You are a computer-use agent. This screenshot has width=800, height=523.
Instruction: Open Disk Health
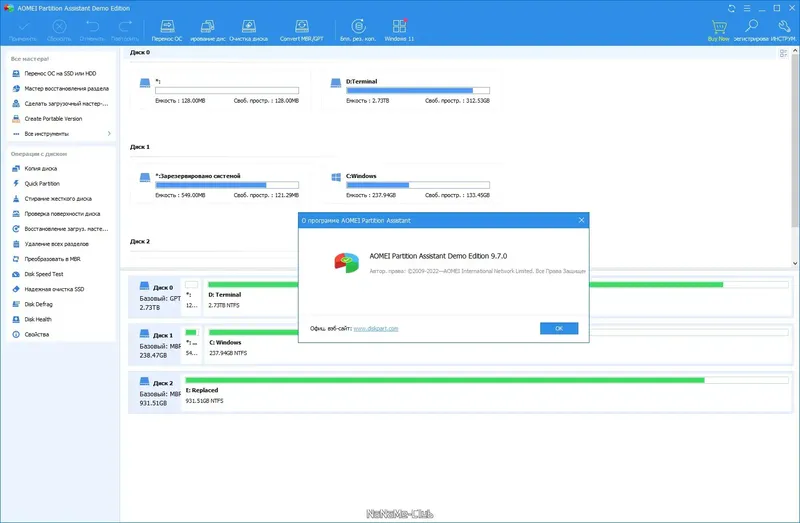(x=38, y=319)
